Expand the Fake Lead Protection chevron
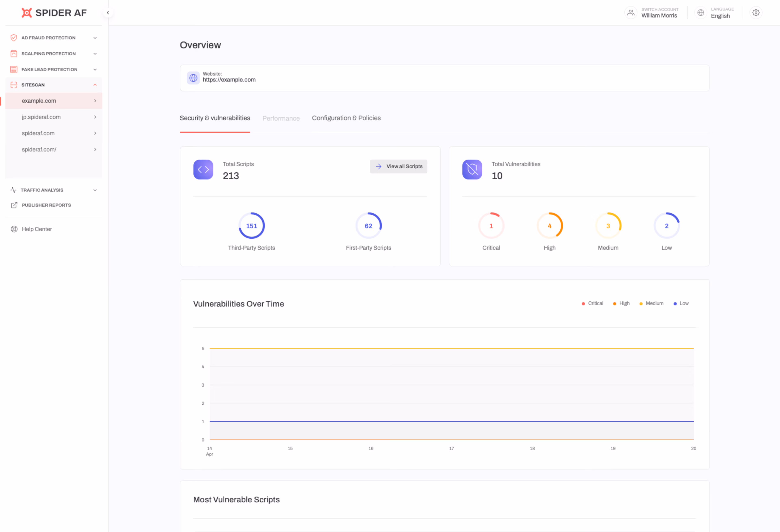 pos(95,69)
